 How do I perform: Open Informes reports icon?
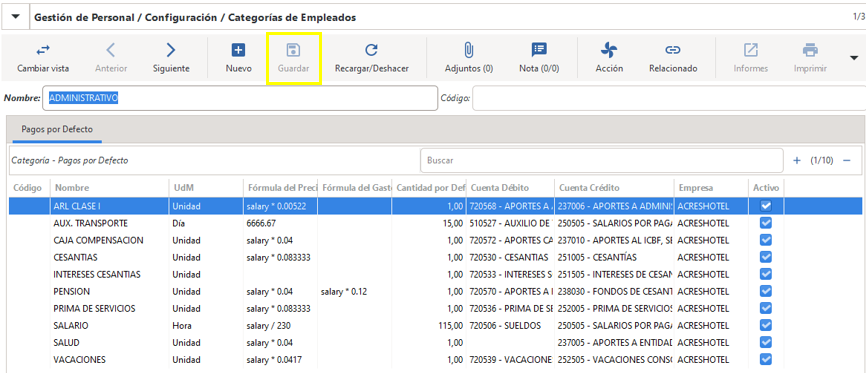coord(751,50)
